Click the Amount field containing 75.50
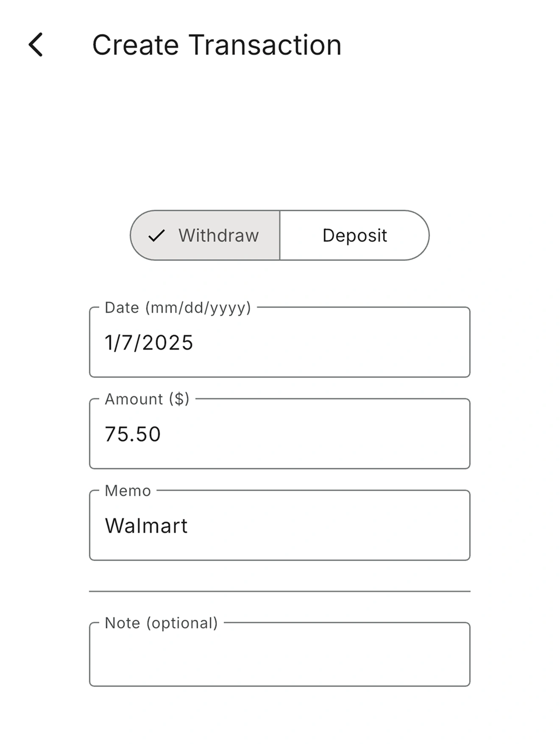This screenshot has height=744, width=560. 280,433
